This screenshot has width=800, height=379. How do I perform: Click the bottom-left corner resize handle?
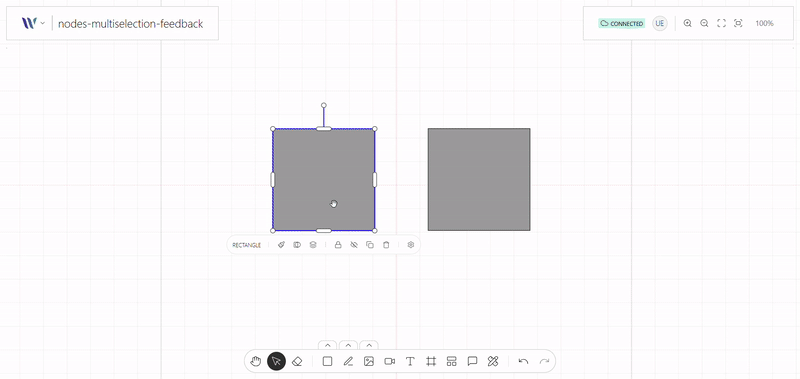coord(272,231)
